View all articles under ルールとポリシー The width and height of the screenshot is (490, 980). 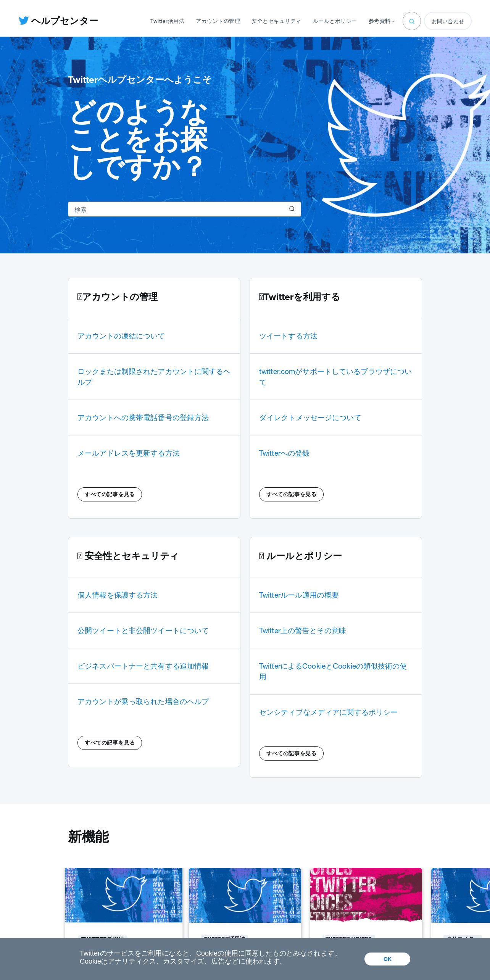tap(291, 753)
